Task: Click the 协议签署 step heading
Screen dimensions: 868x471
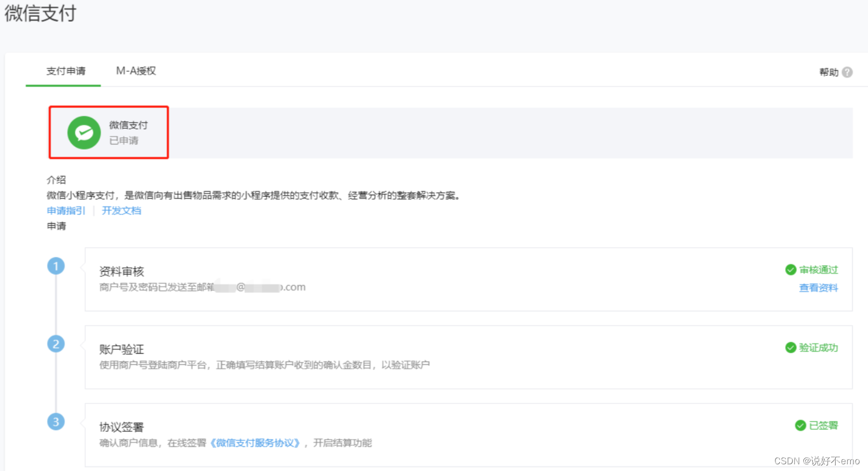Action: (122, 427)
